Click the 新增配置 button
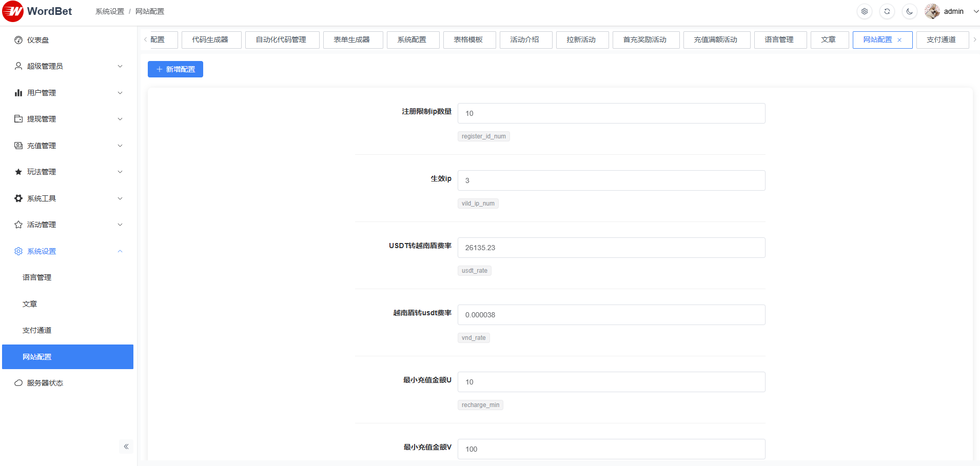Image resolution: width=980 pixels, height=466 pixels. click(175, 69)
